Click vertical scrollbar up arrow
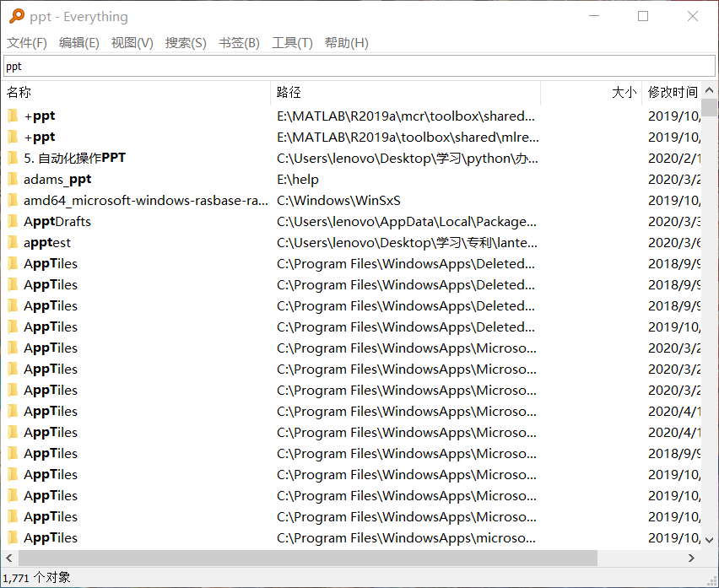The height and width of the screenshot is (588, 719). click(710, 90)
